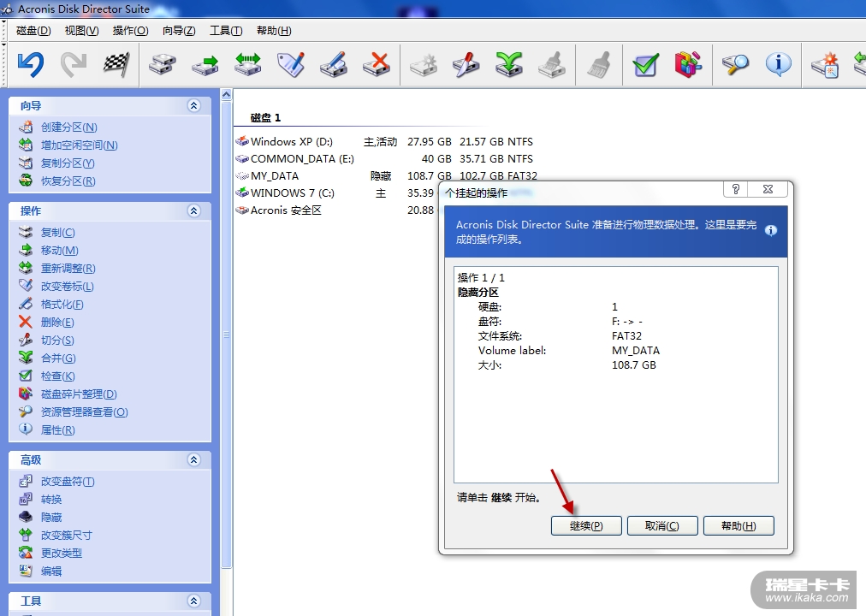Click the Create partition wizard toolbar icon
This screenshot has width=866, height=616.
(x=825, y=64)
